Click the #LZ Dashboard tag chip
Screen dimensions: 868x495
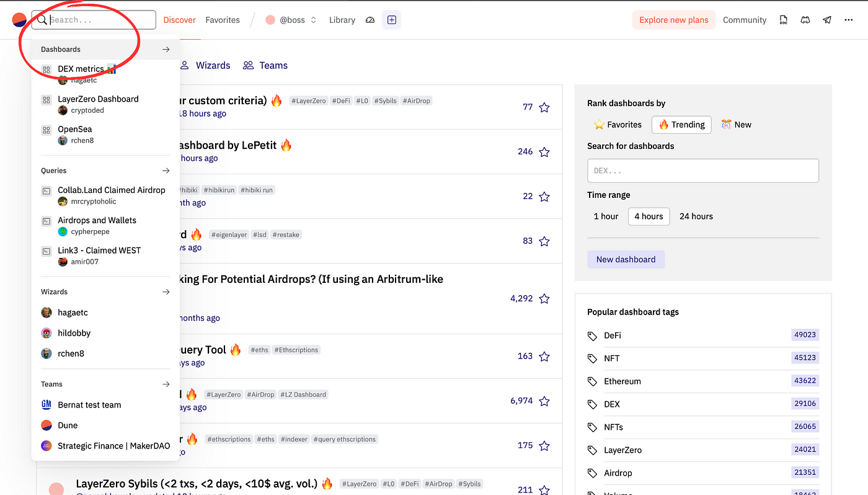pos(304,395)
